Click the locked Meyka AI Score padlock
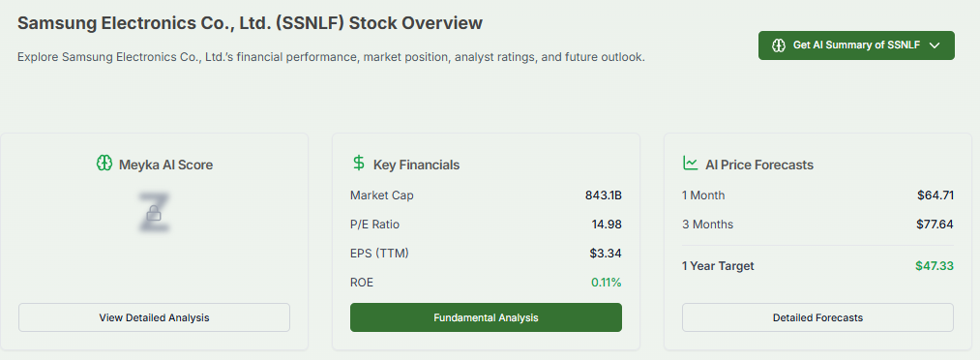This screenshot has width=980, height=360. pos(154,214)
